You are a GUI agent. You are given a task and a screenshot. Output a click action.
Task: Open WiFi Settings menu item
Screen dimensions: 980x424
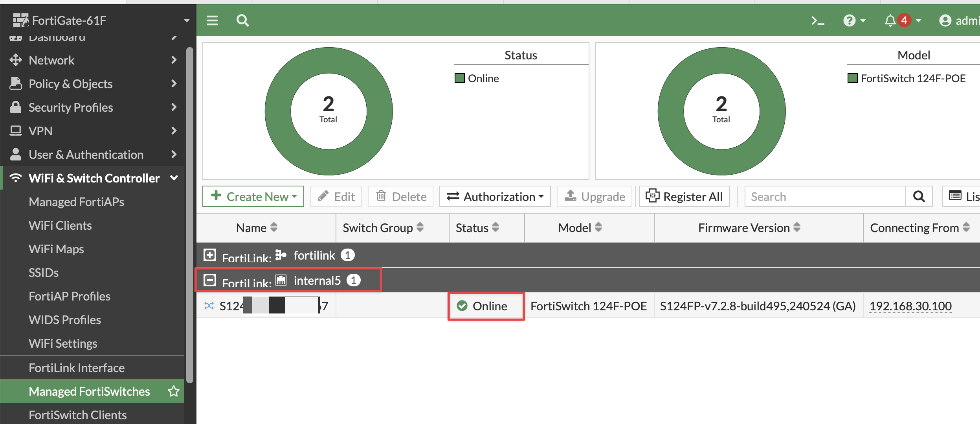pyautogui.click(x=63, y=343)
